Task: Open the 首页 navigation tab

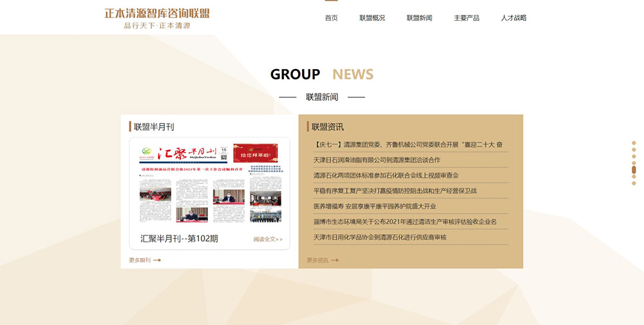Action: (331, 18)
